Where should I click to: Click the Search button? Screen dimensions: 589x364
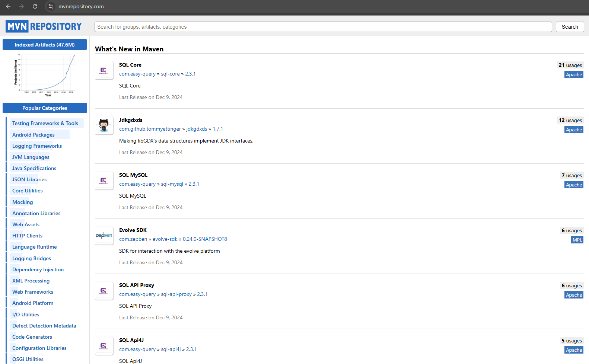tap(570, 27)
